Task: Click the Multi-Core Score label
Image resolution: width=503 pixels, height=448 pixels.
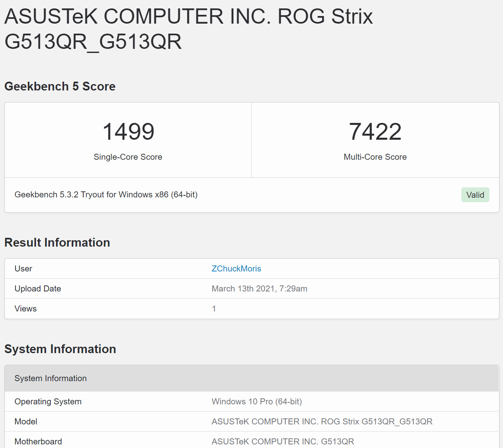Action: [375, 157]
